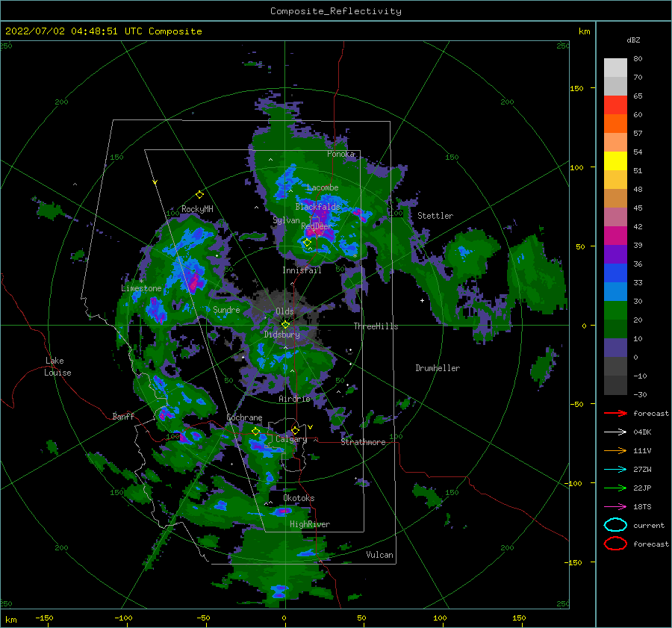672x628 pixels.
Task: Click the RockyMH label
Action: [x=197, y=209]
